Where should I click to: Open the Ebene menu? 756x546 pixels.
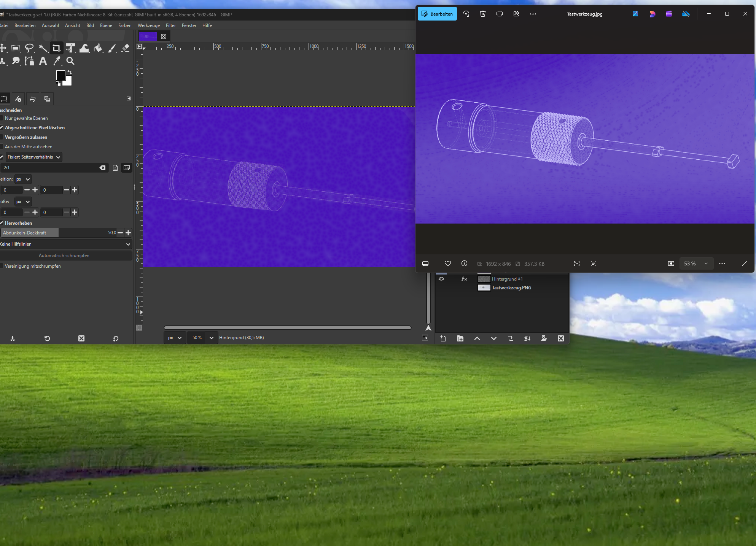tap(106, 25)
